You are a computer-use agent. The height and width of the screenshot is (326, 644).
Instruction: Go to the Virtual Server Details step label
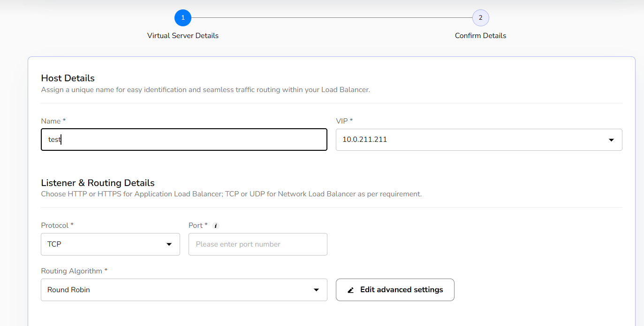(x=183, y=36)
